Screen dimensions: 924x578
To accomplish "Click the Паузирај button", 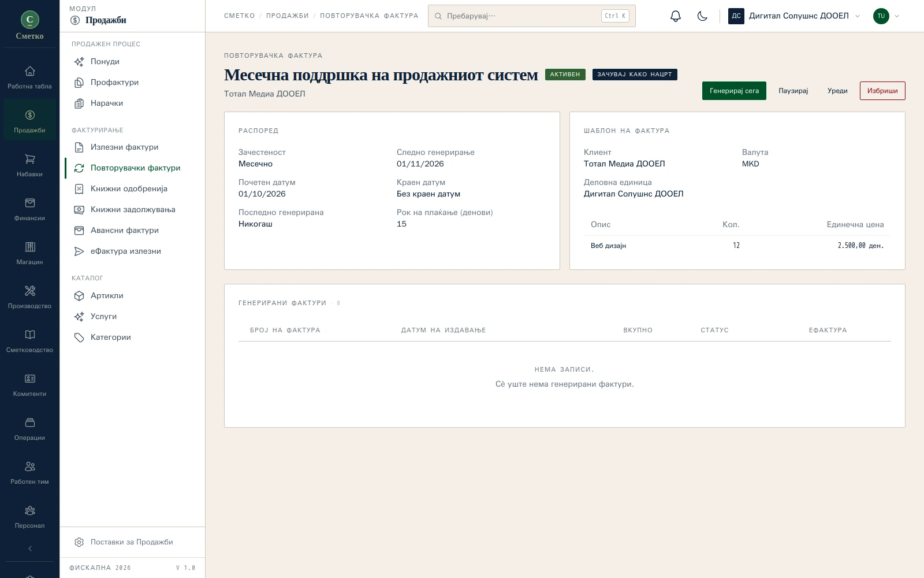I will (793, 91).
